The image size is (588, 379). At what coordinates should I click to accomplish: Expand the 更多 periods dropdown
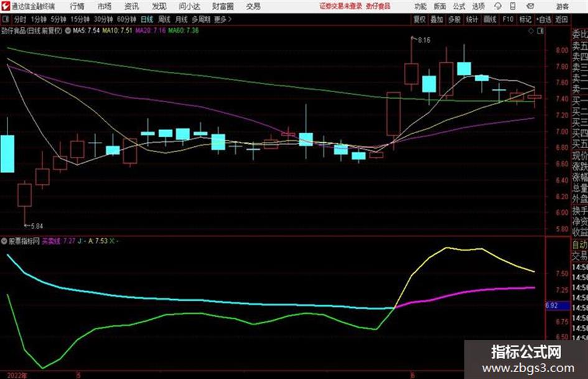coord(223,19)
